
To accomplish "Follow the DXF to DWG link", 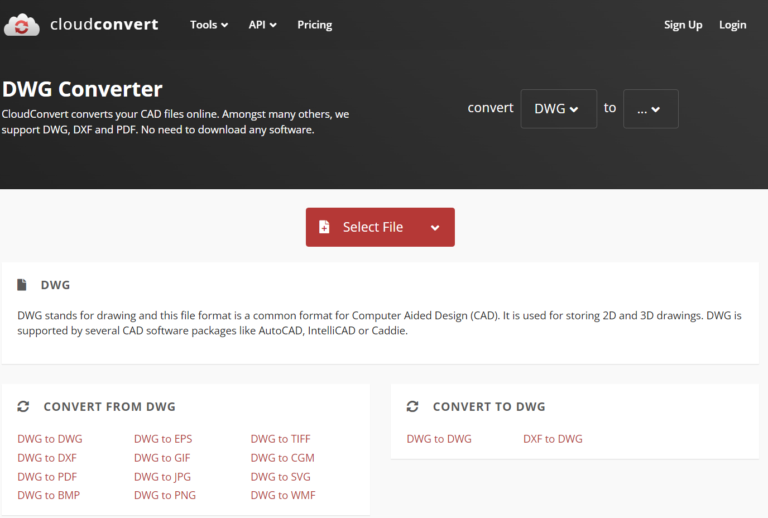I will tap(552, 439).
